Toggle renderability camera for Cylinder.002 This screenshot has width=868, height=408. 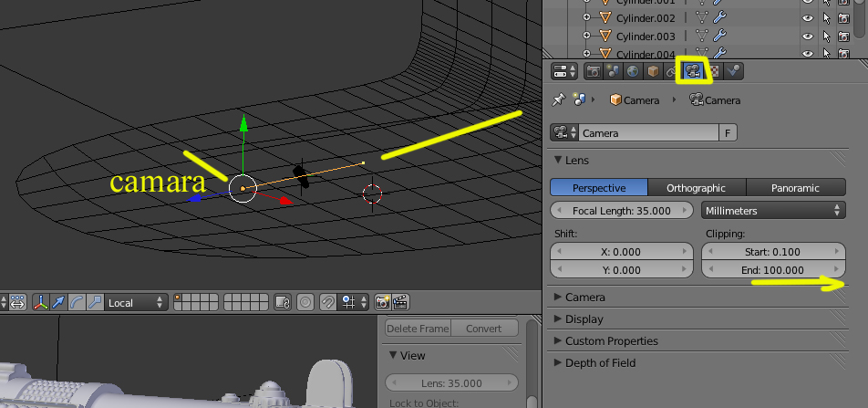(843, 18)
